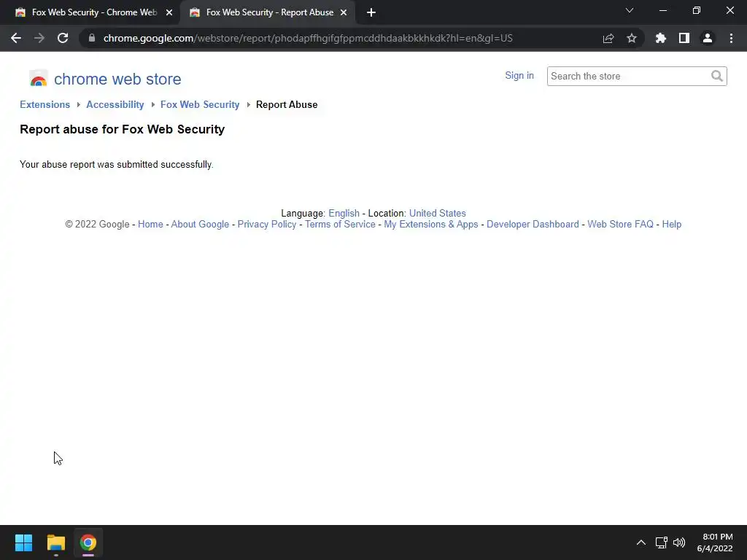Close the Report Abuse tab

[x=344, y=13]
